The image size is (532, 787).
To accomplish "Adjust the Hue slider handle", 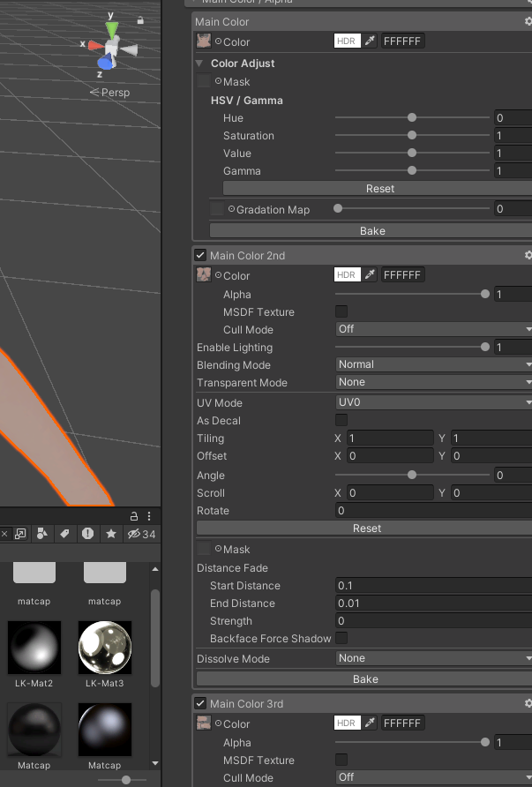I will pos(412,117).
